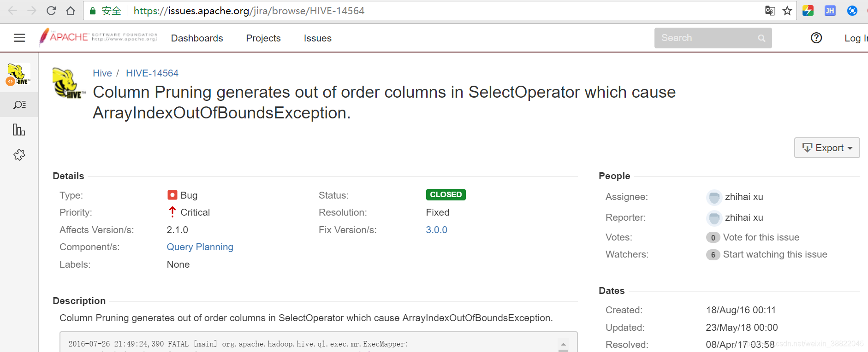Open fix version 3.0.0 link
Image resolution: width=868 pixels, height=352 pixels.
tap(437, 230)
